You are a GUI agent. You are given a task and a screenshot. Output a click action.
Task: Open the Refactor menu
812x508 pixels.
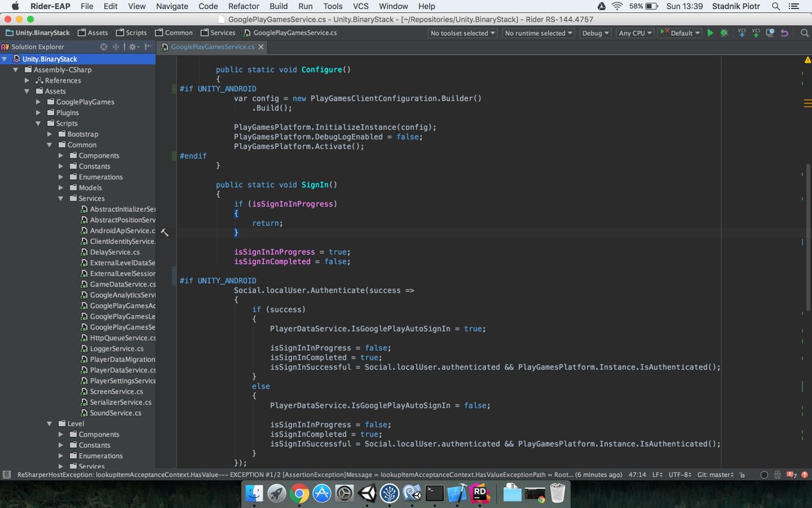(x=244, y=6)
